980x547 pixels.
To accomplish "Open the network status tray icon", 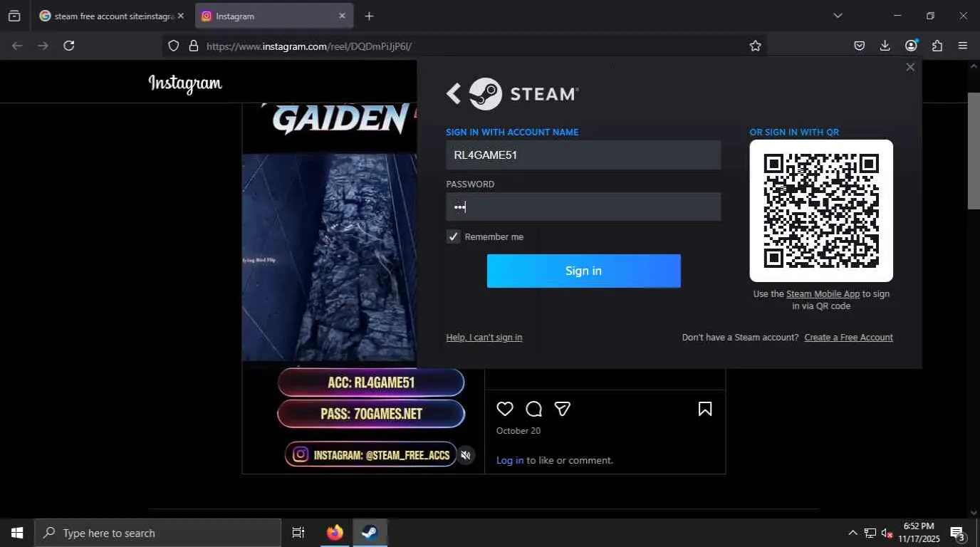I will click(x=870, y=533).
